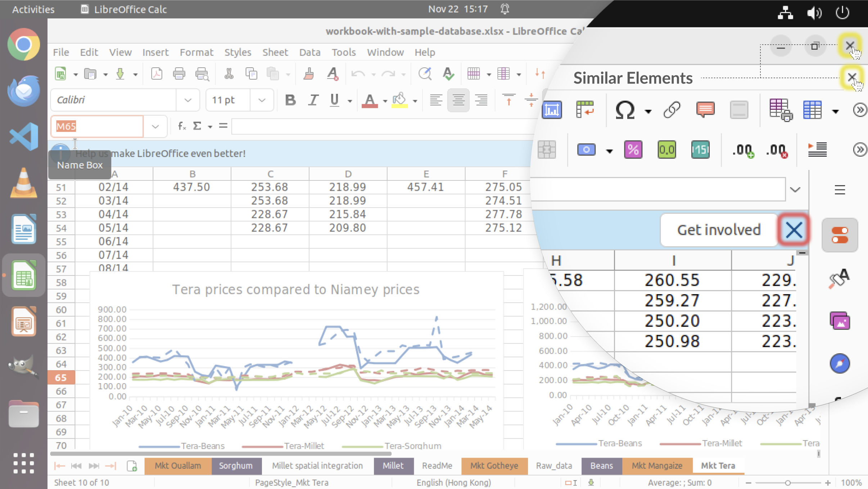Viewport: 868px width, 489px height.
Task: Click zoom in plus in status bar
Action: coord(827,483)
